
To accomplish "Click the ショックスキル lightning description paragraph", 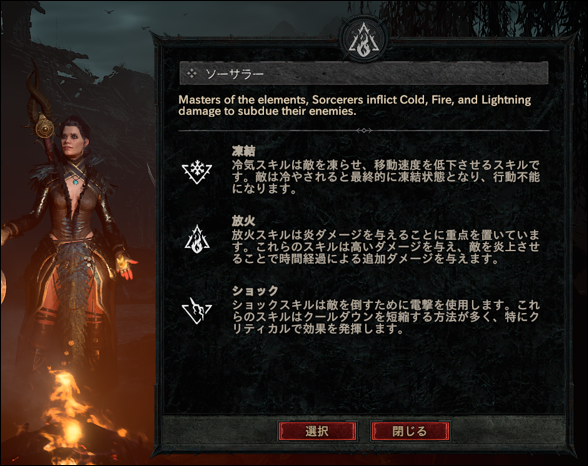I will coord(386,317).
